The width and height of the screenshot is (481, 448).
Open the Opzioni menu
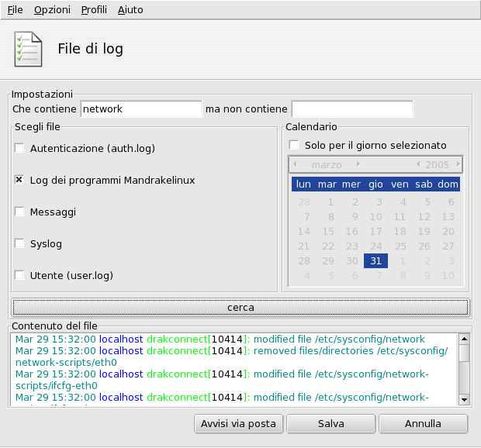(x=52, y=10)
